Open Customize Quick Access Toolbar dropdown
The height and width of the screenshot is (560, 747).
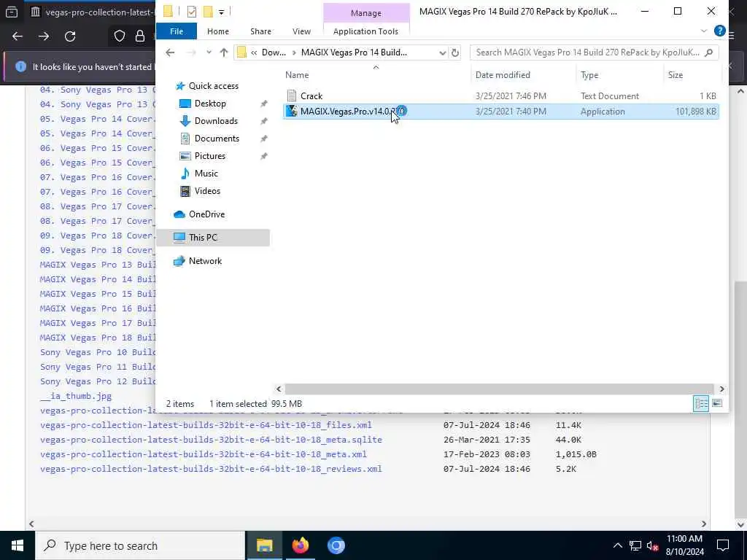221,12
